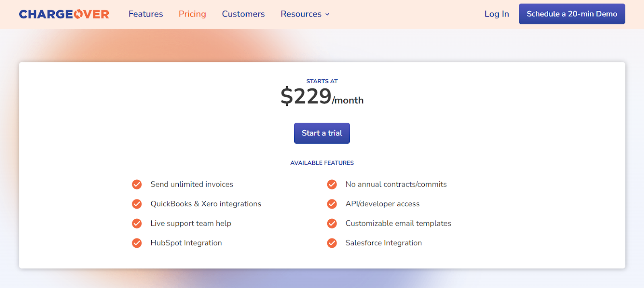Click the checkmark beside API/developer access
Viewport: 644px width, 288px height.
coord(332,204)
